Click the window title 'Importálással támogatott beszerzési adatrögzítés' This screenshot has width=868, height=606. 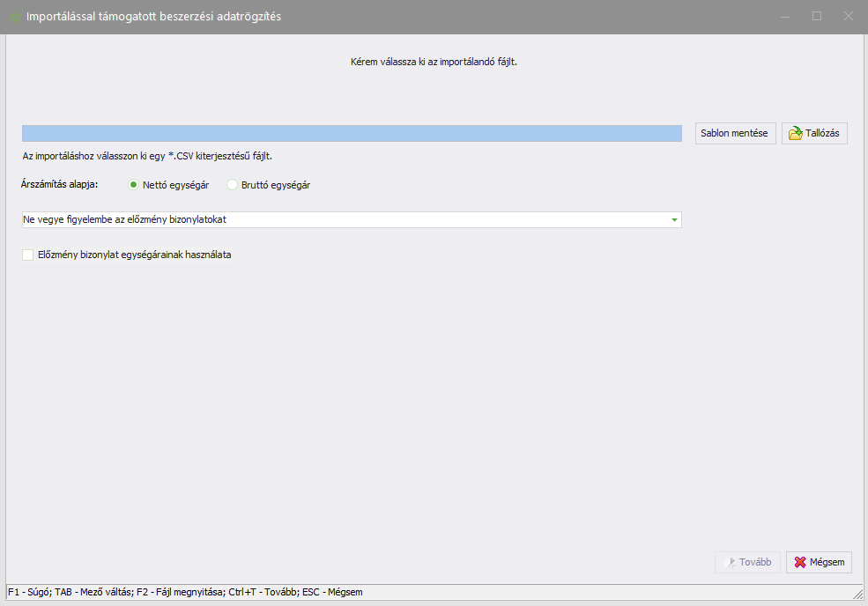tap(154, 17)
